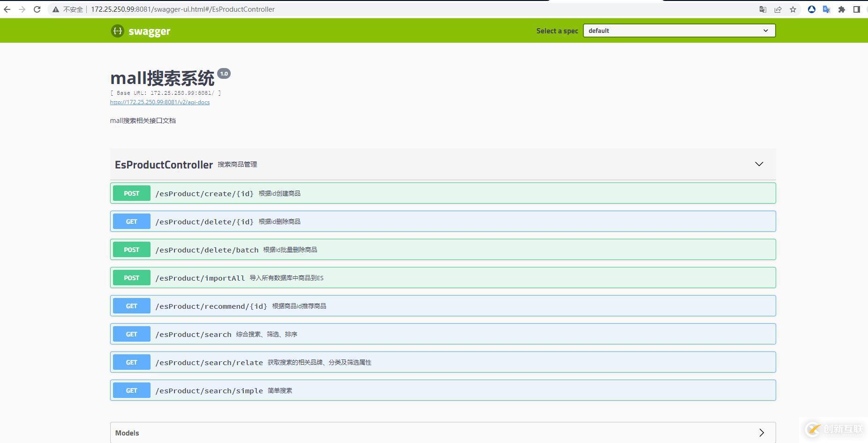The image size is (868, 443).
Task: Click the browser back arrow
Action: click(x=7, y=9)
